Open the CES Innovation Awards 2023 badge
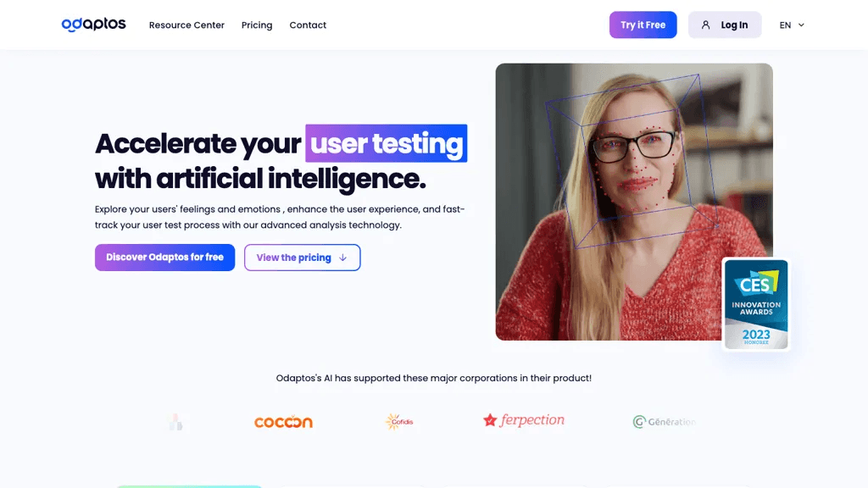Viewport: 868px width, 488px height. tap(755, 304)
